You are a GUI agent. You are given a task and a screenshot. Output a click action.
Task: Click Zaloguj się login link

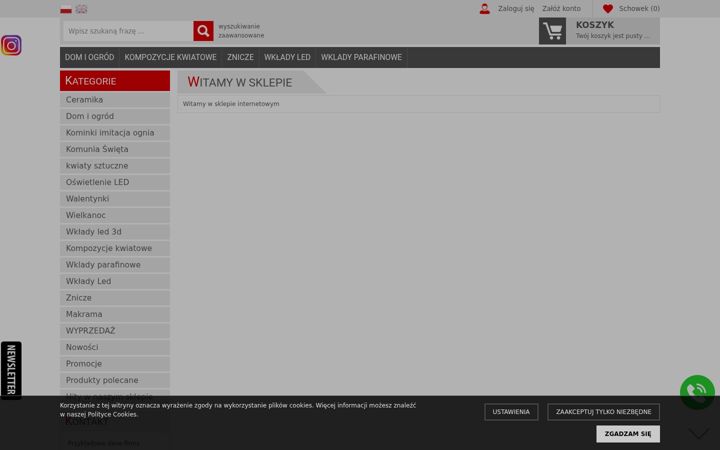click(516, 9)
